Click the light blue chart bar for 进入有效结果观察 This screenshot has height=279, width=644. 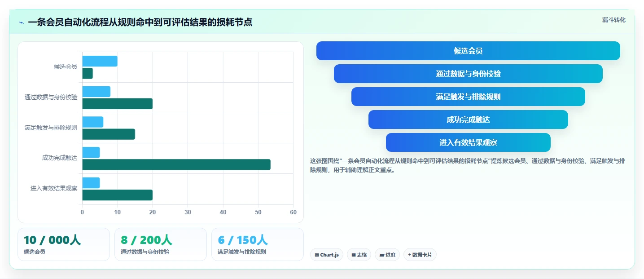[91, 183]
